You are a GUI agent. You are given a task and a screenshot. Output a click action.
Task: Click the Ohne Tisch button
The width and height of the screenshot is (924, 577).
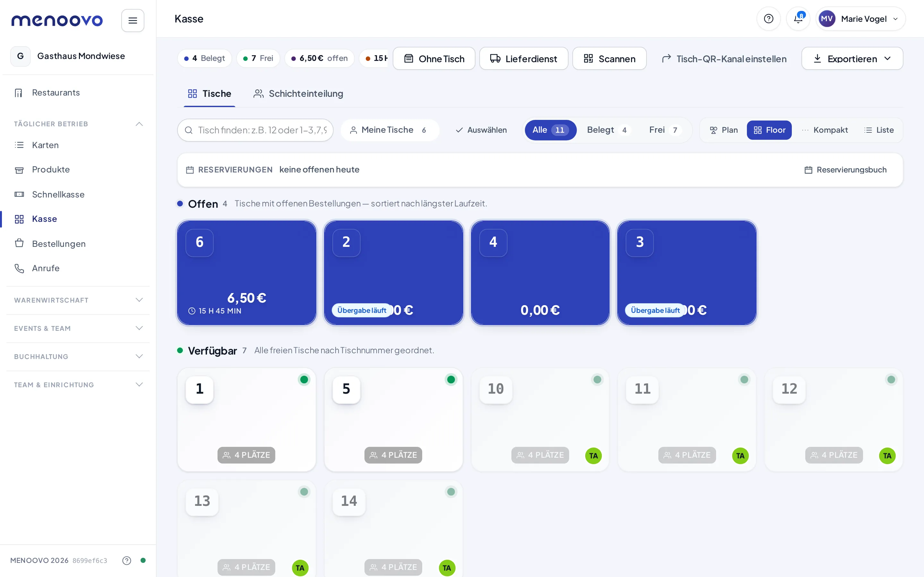coord(434,58)
